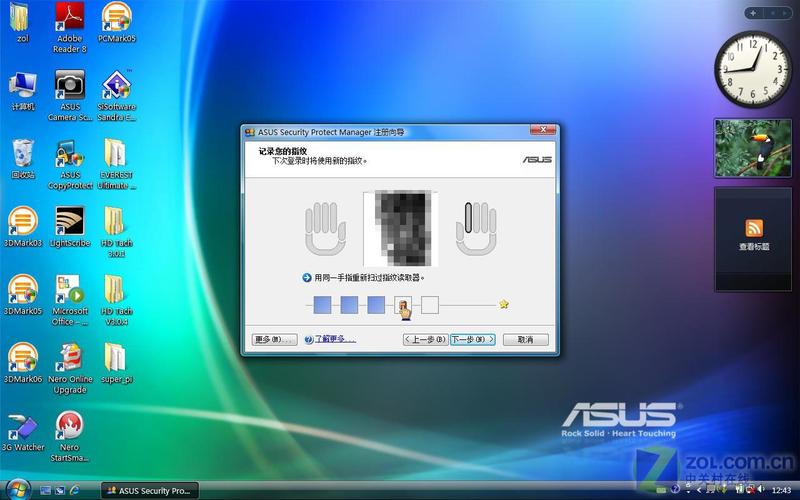Image resolution: width=800 pixels, height=500 pixels.
Task: Go back with 上一步(B) button
Action: 426,340
